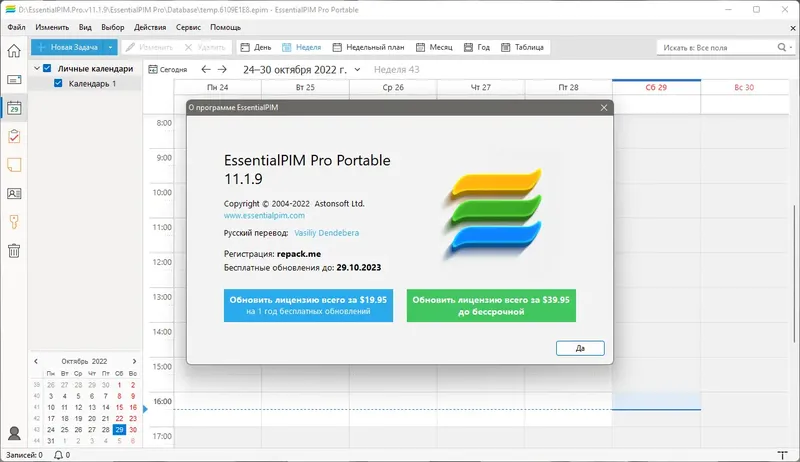Collapse the Личные календари tree node
The width and height of the screenshot is (800, 462).
[x=37, y=68]
